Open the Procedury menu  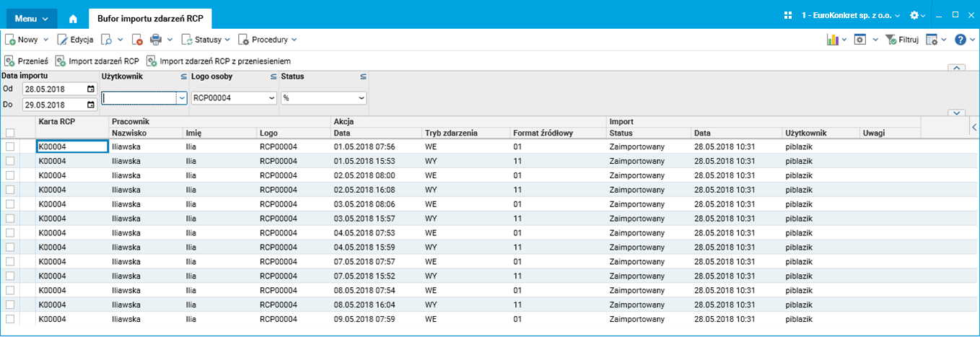(x=268, y=40)
